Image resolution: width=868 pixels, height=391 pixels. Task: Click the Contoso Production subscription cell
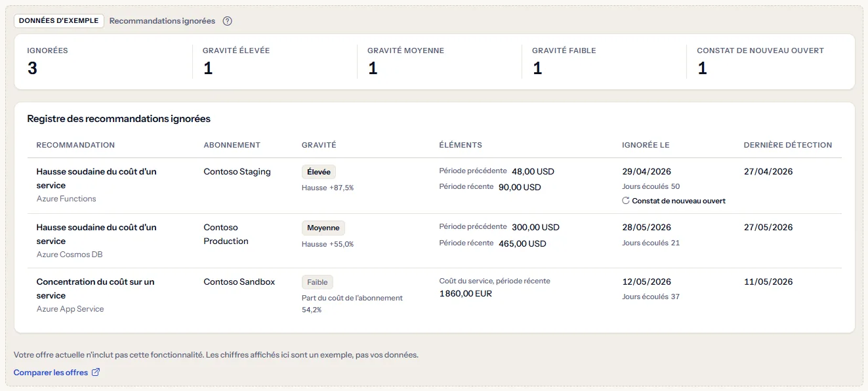(x=226, y=234)
